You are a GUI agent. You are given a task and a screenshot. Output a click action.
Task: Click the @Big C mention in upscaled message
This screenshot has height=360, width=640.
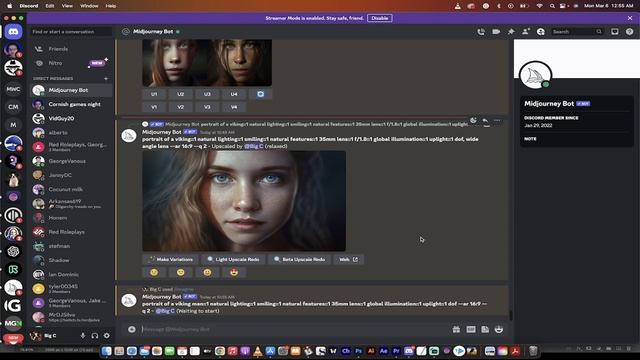(254, 146)
